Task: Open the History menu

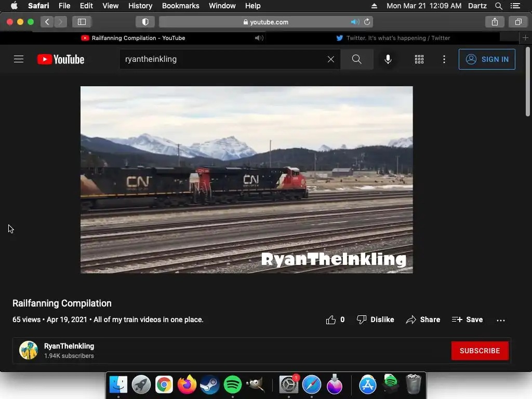Action: pos(140,6)
